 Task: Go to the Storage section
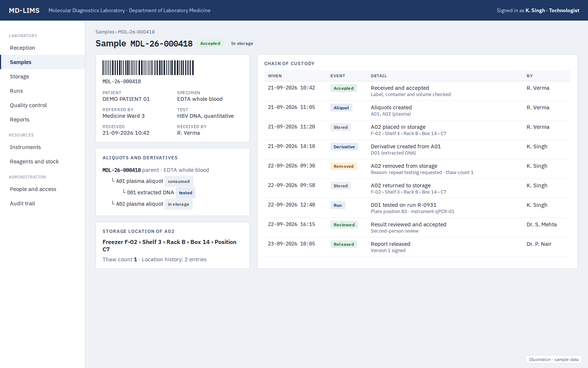[x=42, y=77]
